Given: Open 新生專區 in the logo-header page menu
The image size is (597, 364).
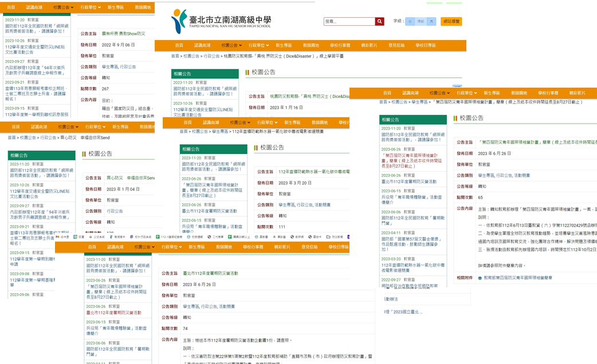Looking at the screenshot, I should point(284,45).
